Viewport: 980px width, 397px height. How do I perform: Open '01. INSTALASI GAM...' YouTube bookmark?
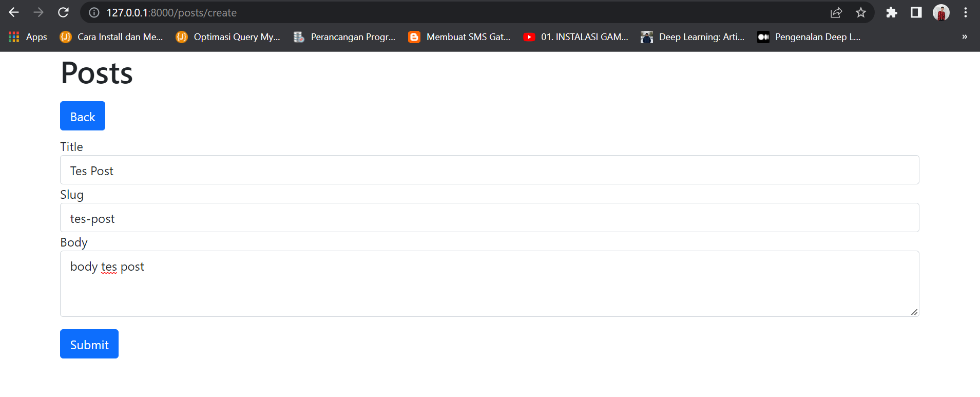pos(575,37)
